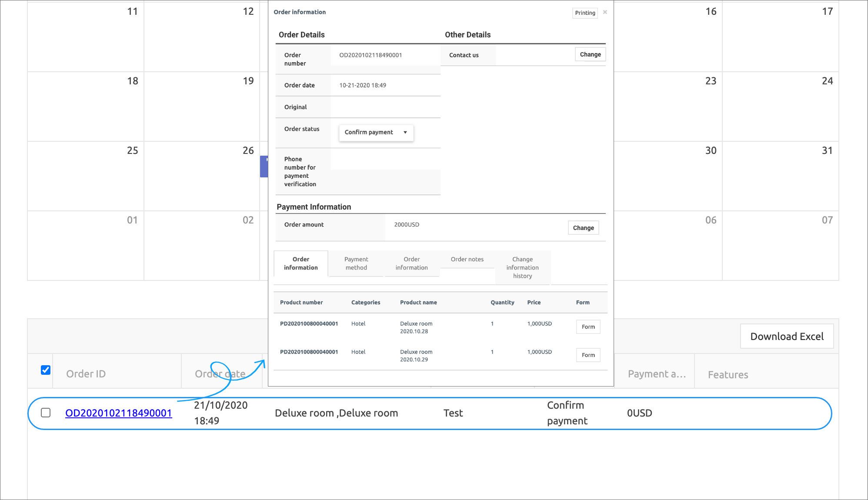The height and width of the screenshot is (500, 868).
Task: Uncheck the select-all header checkbox
Action: pyautogui.click(x=46, y=370)
